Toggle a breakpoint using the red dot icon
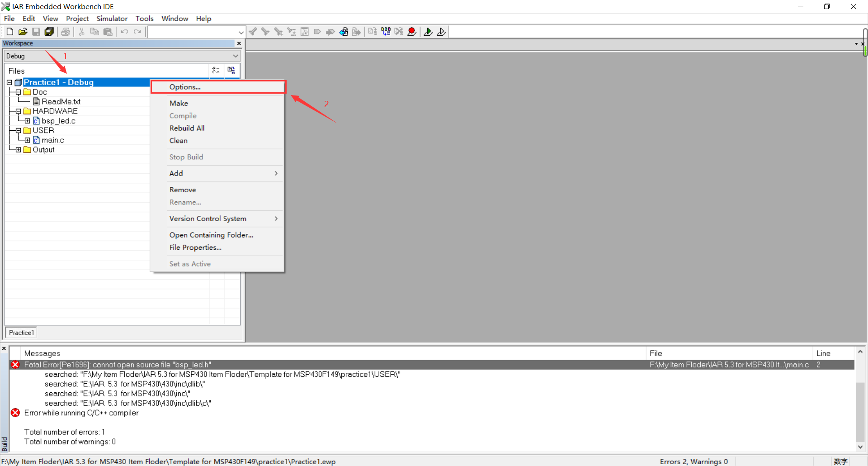This screenshot has height=466, width=868. pyautogui.click(x=412, y=31)
